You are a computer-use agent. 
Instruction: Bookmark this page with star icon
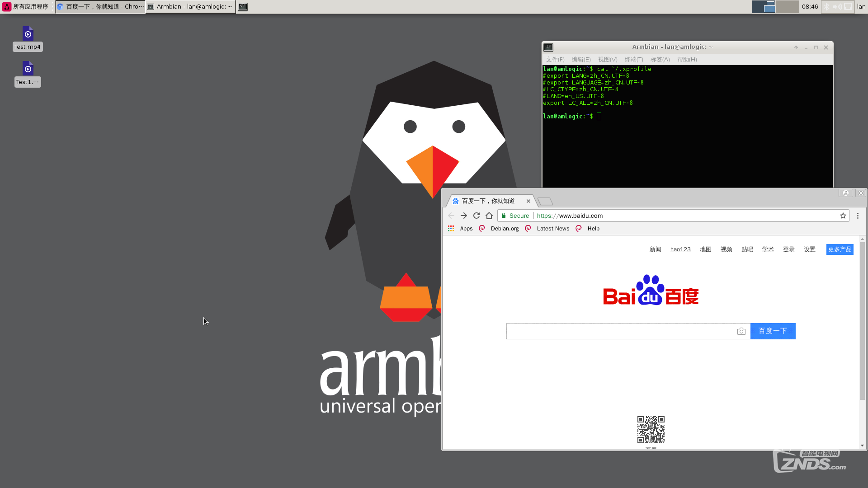(x=843, y=216)
